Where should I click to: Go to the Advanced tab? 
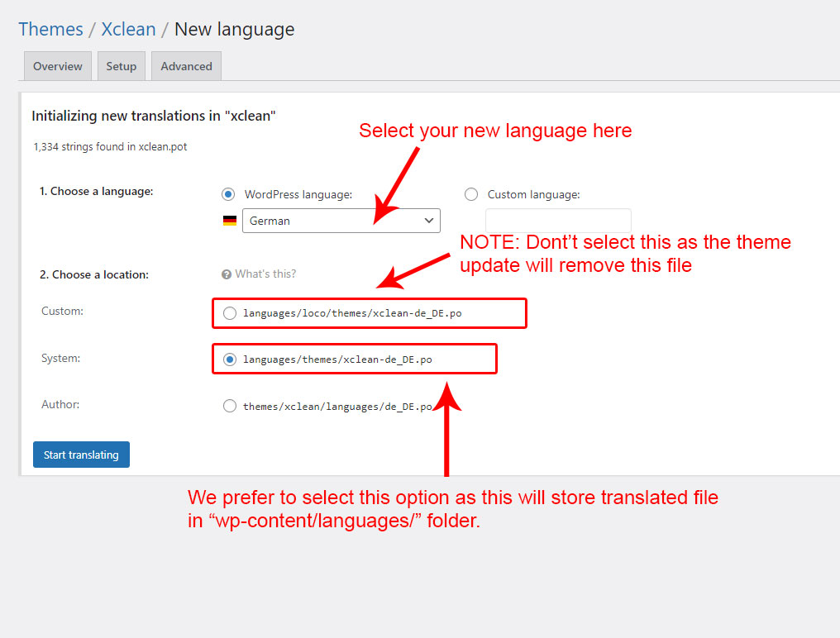pyautogui.click(x=186, y=66)
